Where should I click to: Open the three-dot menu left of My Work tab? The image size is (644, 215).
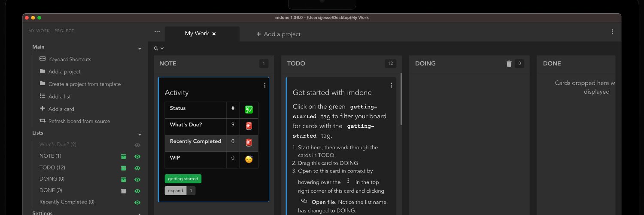point(157,32)
